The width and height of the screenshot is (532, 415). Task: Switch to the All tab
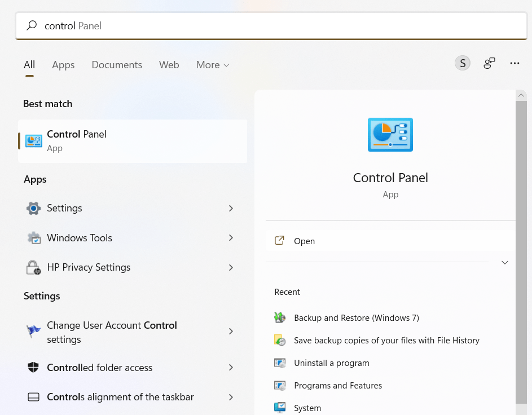[x=29, y=65]
